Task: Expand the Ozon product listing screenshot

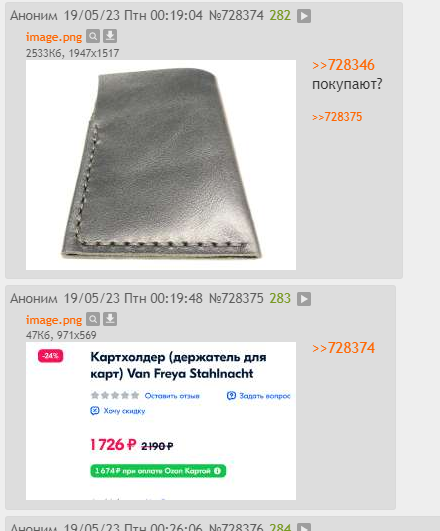Action: point(161,421)
